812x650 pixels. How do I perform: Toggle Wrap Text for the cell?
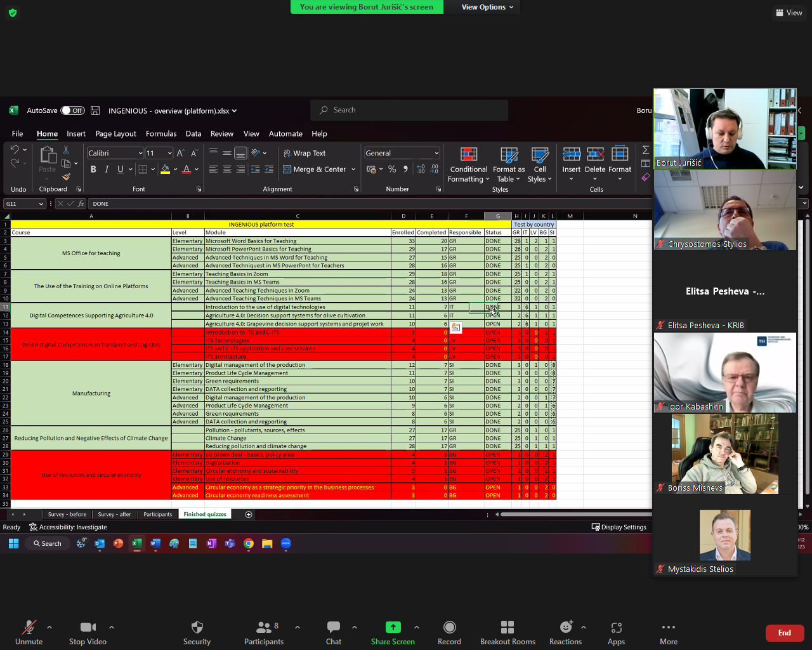[x=304, y=153]
